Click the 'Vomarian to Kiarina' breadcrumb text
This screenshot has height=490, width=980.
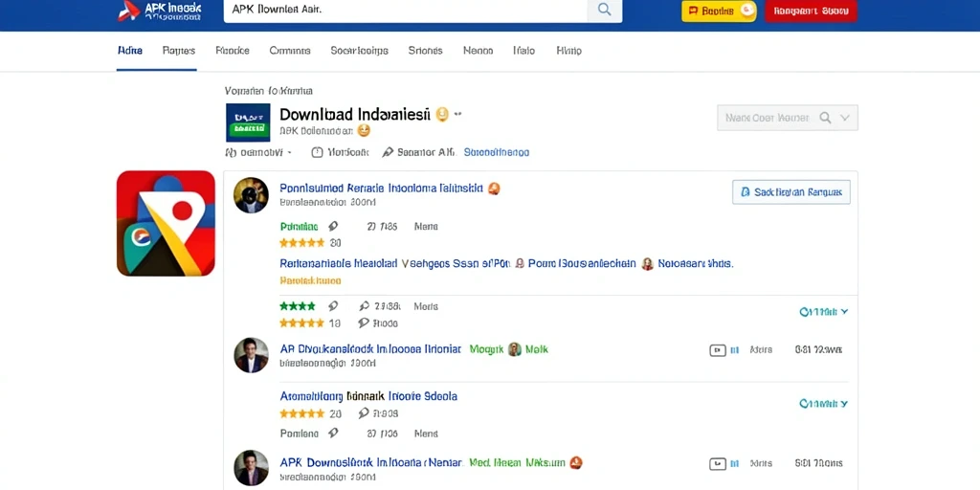[269, 91]
